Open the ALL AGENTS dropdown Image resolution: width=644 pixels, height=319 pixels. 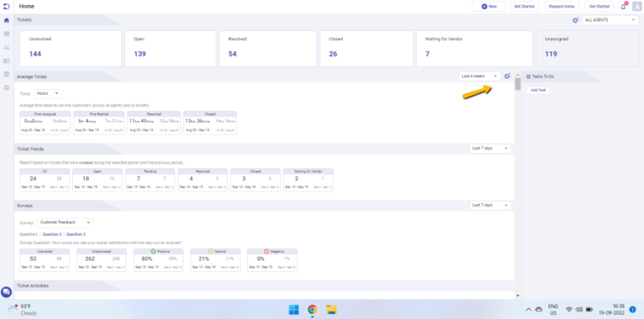point(610,20)
